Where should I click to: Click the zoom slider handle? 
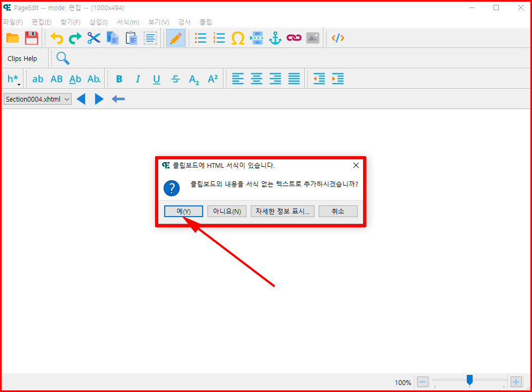(x=469, y=380)
